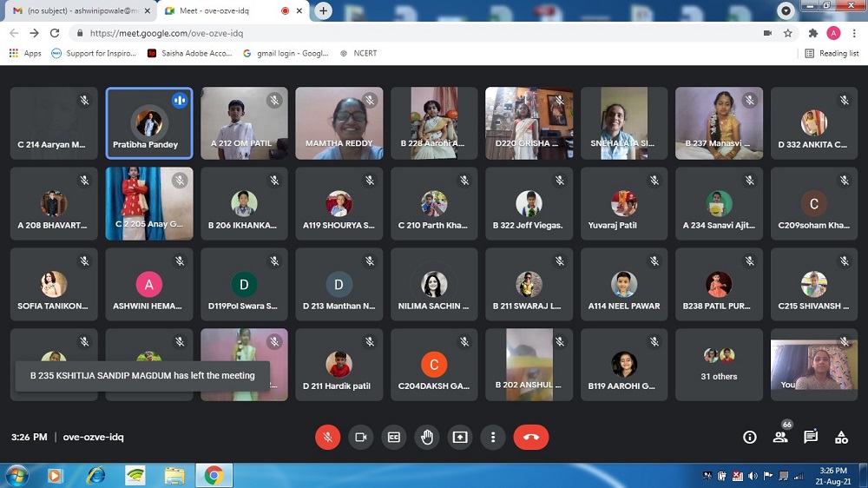Open the three-dot more options menu
This screenshot has width=868, height=488.
[x=492, y=437]
